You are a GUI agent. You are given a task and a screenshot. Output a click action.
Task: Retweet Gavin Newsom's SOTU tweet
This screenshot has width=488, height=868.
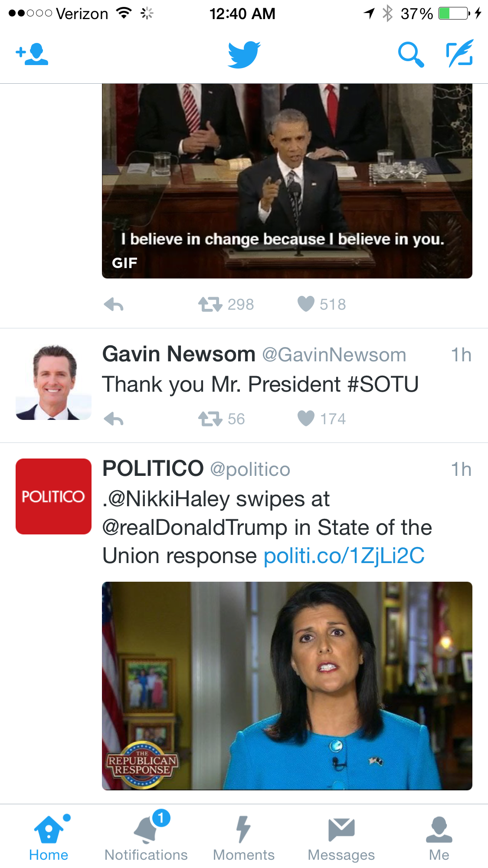210,419
